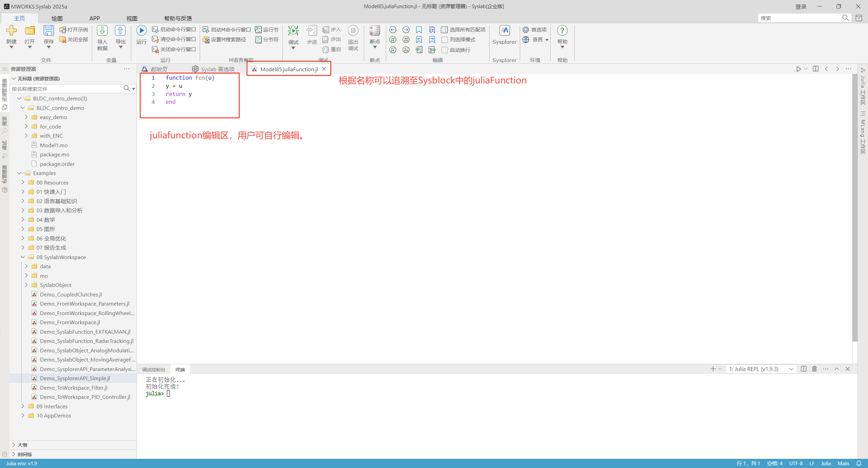Expand the 00 Resources folder
868x468 pixels.
23,182
